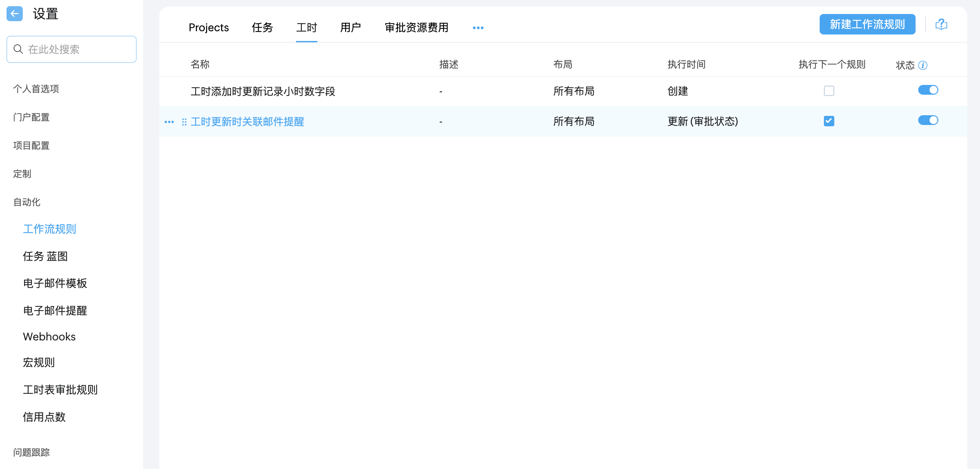The height and width of the screenshot is (469, 980).
Task: Open 电子邮件模板 in the sidebar
Action: 55,283
